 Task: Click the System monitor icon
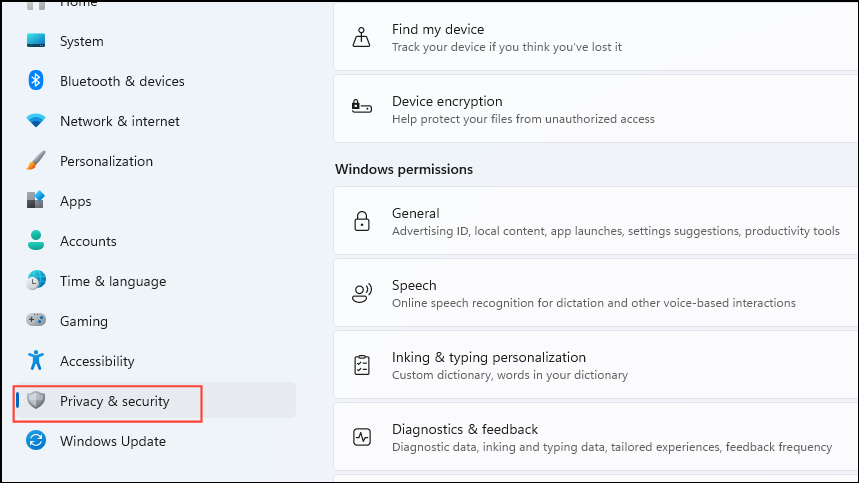point(36,41)
